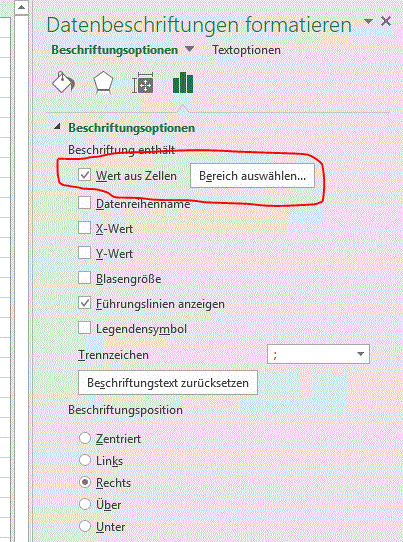Check the Y-Wert option
The width and height of the screenshot is (403, 542).
coord(84,253)
